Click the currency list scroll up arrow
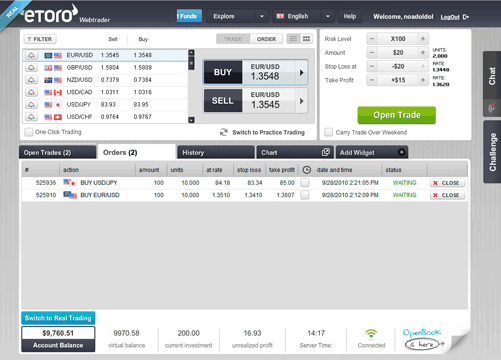This screenshot has width=501, height=360. point(191,53)
